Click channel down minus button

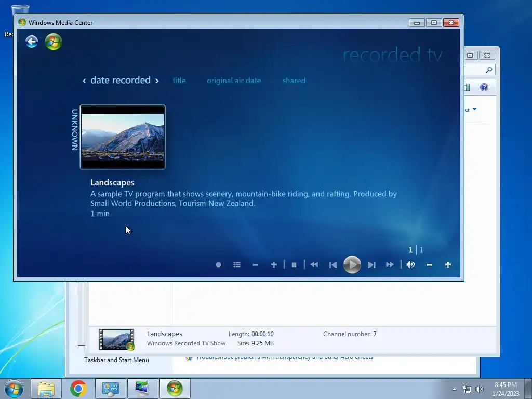(256, 264)
